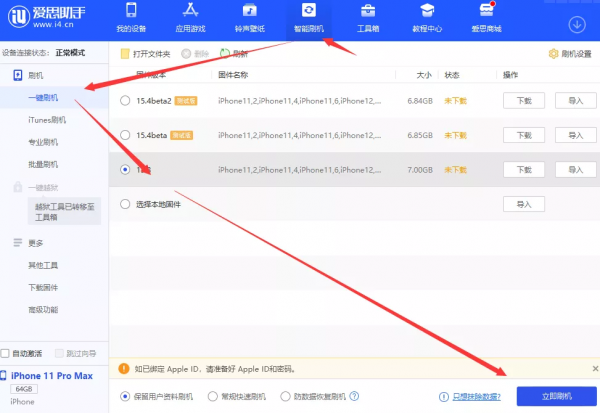
Task: Select the 15.4beta firmware radio button
Action: click(x=125, y=135)
